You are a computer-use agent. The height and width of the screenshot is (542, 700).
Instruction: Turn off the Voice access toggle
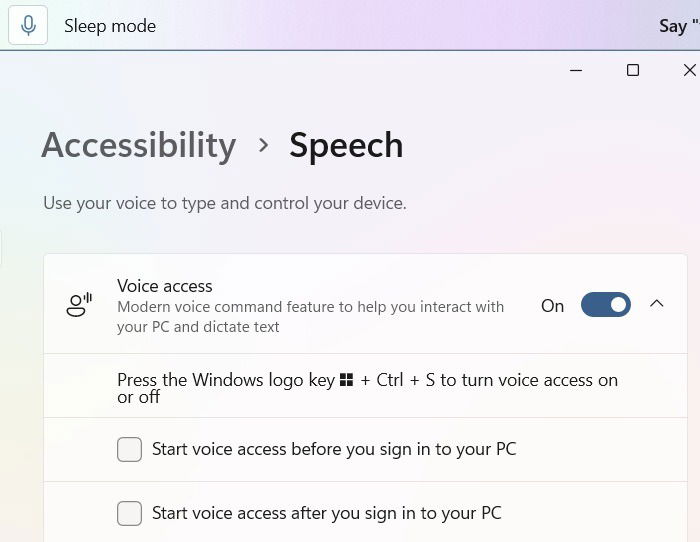[x=606, y=305]
